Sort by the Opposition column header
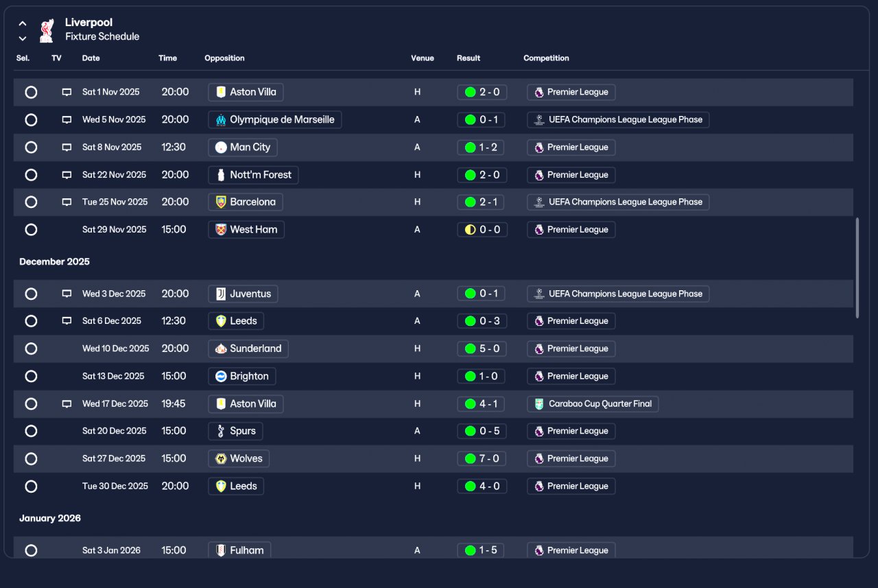This screenshot has width=878, height=588. click(224, 58)
